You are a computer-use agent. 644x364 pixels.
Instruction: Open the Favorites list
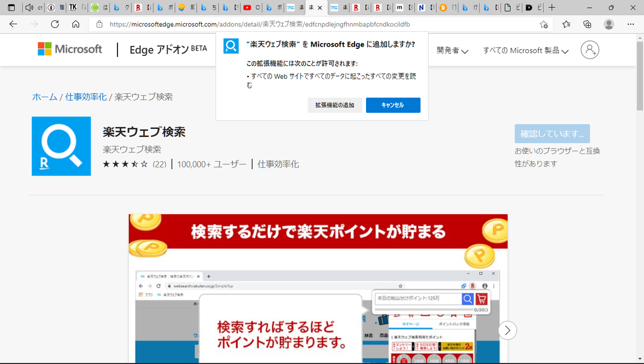[x=567, y=24]
